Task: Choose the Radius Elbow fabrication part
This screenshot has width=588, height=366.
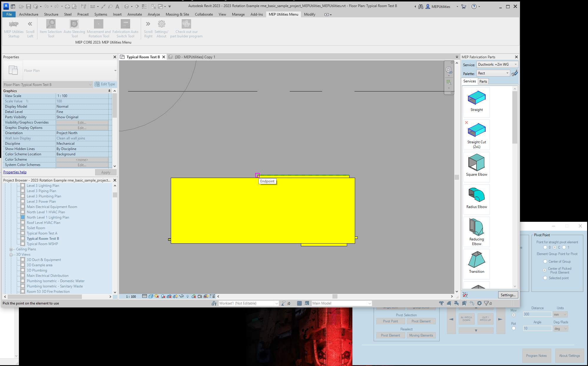Action: click(476, 195)
